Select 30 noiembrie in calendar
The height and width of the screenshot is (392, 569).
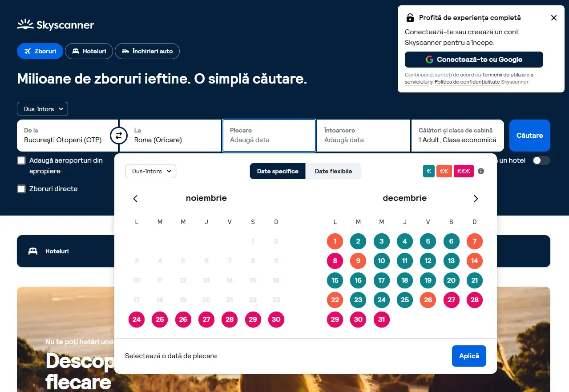tap(276, 319)
